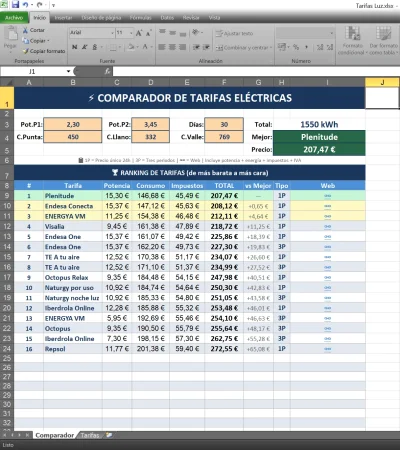
Task: Switch to the Vista ribbon tab
Action: [214, 18]
